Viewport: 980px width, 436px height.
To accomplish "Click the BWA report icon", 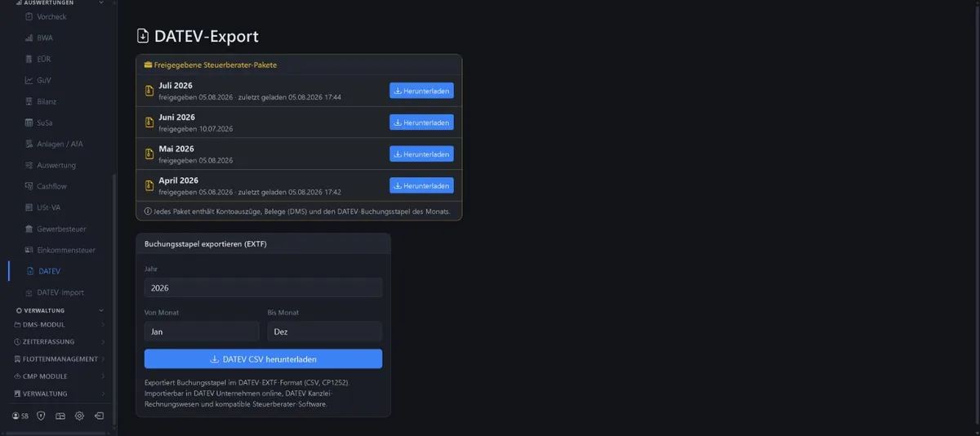I will pyautogui.click(x=29, y=38).
